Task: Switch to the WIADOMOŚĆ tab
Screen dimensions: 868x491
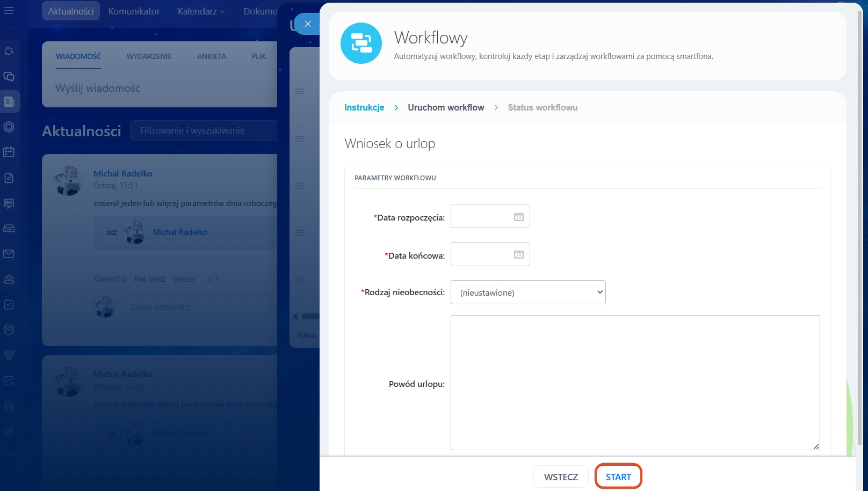Action: pyautogui.click(x=78, y=56)
